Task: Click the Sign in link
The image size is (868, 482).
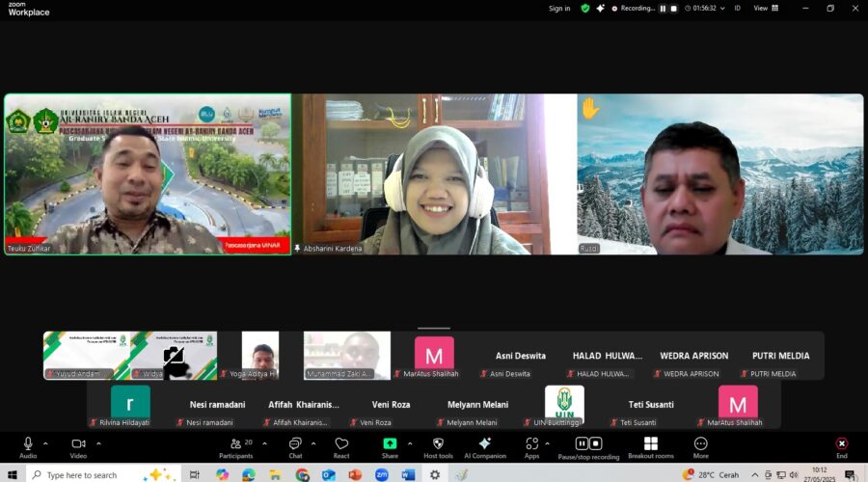Action: coord(559,8)
